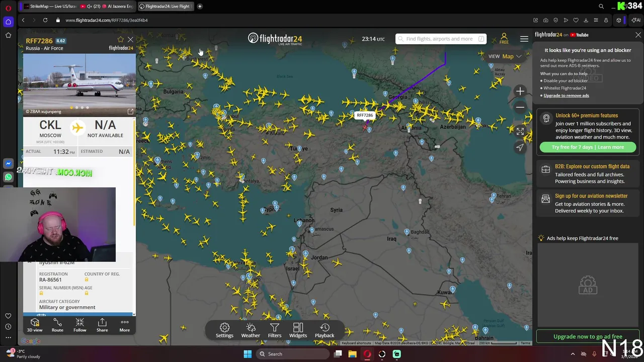Enter fullscreen map mode
The image size is (644, 362).
click(x=520, y=131)
